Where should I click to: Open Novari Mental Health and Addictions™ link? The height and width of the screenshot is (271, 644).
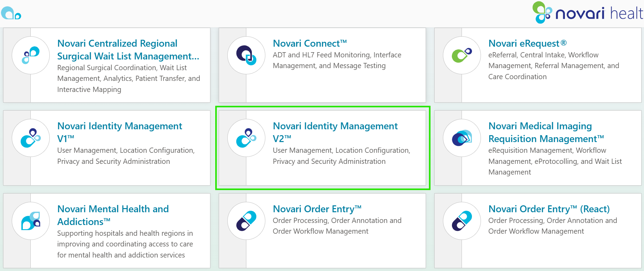click(x=113, y=215)
